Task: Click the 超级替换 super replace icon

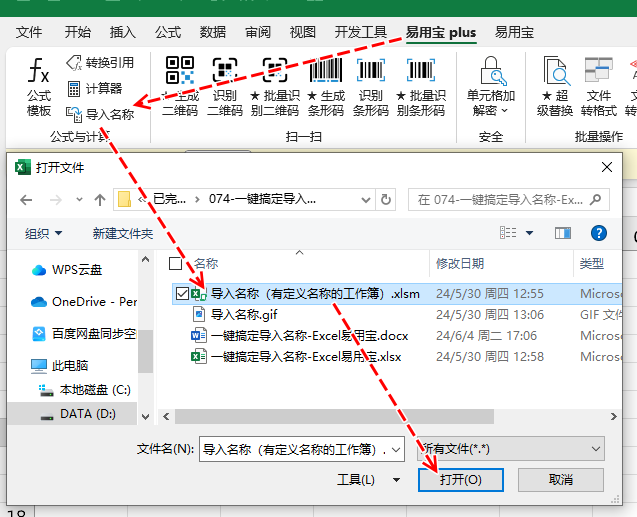Action: pos(555,71)
